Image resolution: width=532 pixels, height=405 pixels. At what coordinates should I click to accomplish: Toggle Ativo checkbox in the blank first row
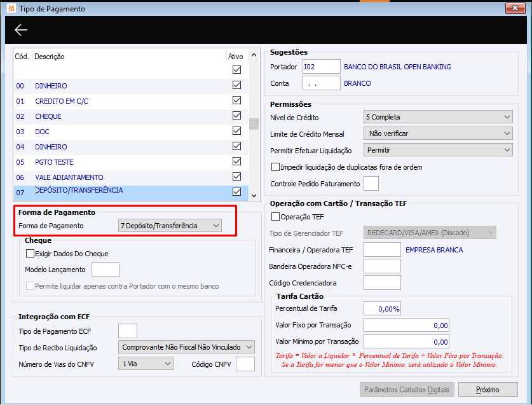pos(236,69)
